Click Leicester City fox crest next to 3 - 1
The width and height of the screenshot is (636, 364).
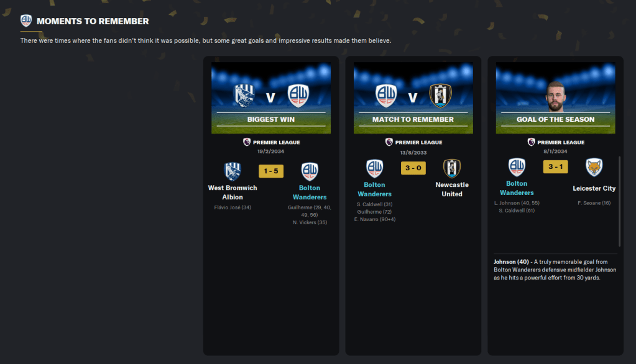point(594,167)
